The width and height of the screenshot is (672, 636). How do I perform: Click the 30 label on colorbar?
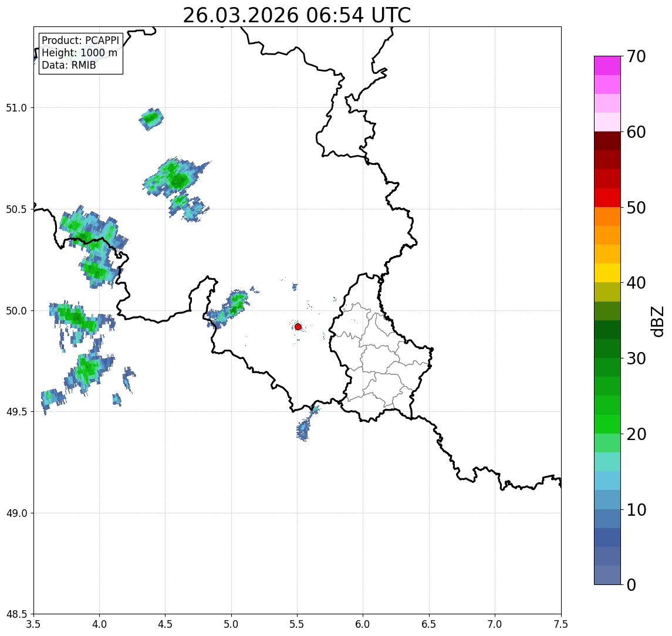[636, 358]
